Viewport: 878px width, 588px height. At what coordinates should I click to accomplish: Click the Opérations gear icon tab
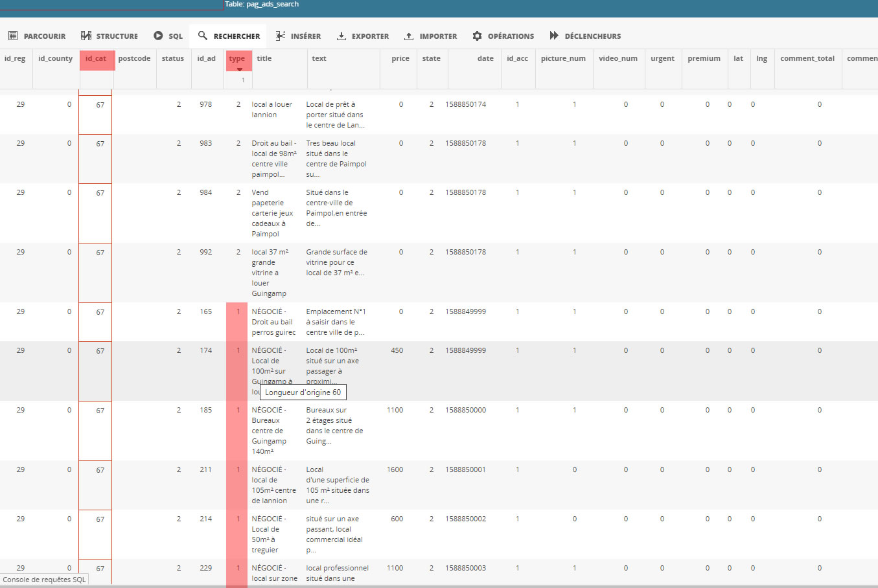point(503,36)
